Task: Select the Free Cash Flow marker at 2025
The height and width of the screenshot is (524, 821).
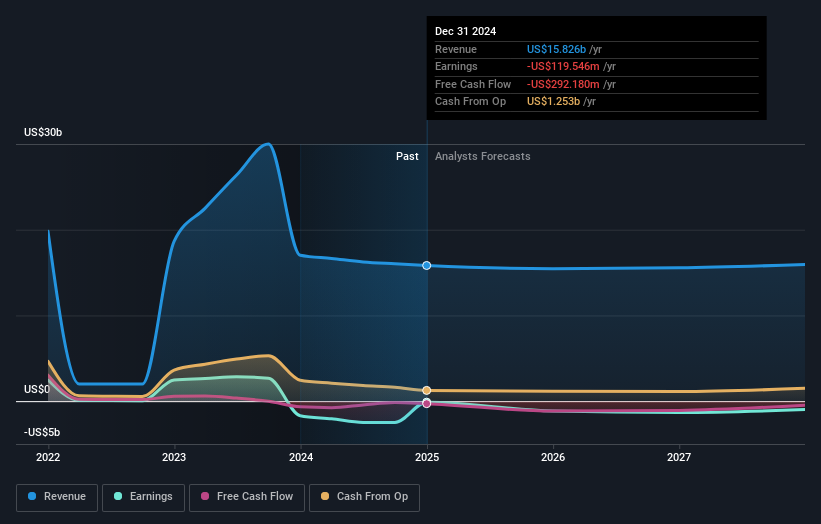Action: tap(427, 403)
